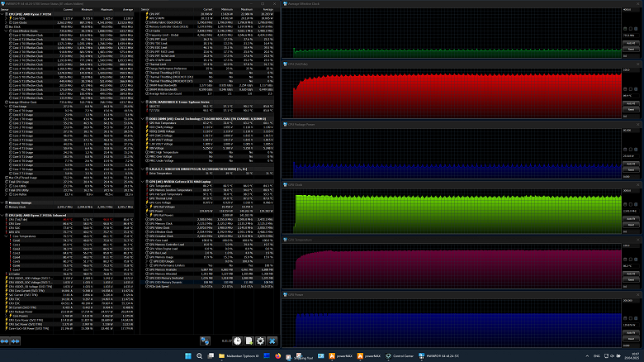Click the blue X close sensors icon
This screenshot has height=362, width=644.
tap(272, 341)
